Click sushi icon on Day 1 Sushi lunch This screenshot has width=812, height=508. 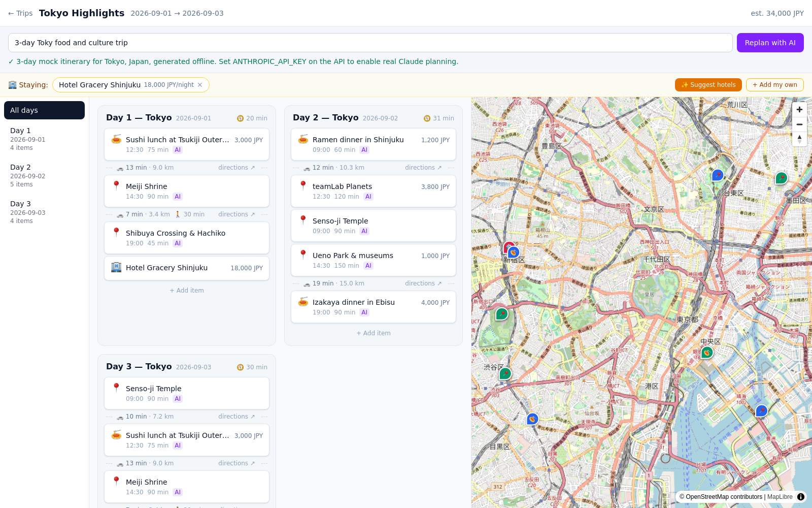pyautogui.click(x=116, y=139)
